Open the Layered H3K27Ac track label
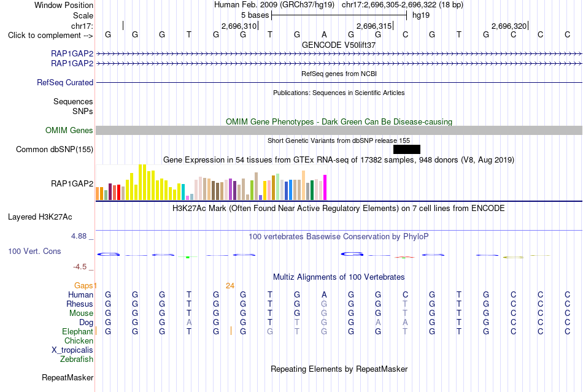Image resolution: width=583 pixels, height=392 pixels. pos(40,217)
